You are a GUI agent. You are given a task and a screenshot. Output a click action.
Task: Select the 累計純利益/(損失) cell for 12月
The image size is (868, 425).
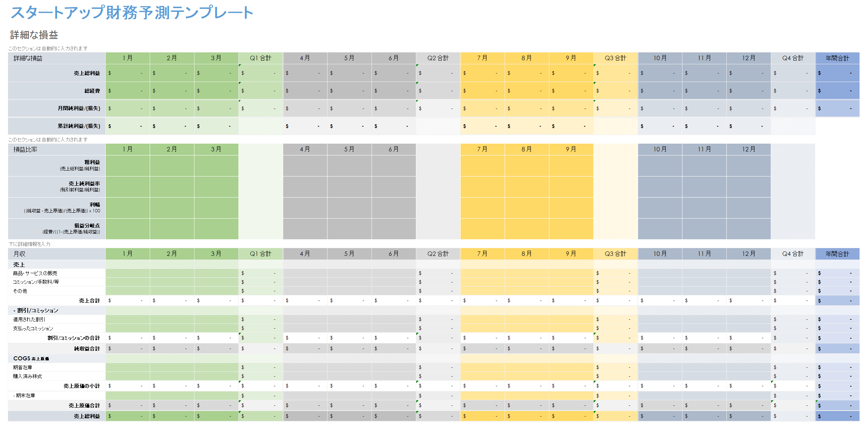(749, 126)
